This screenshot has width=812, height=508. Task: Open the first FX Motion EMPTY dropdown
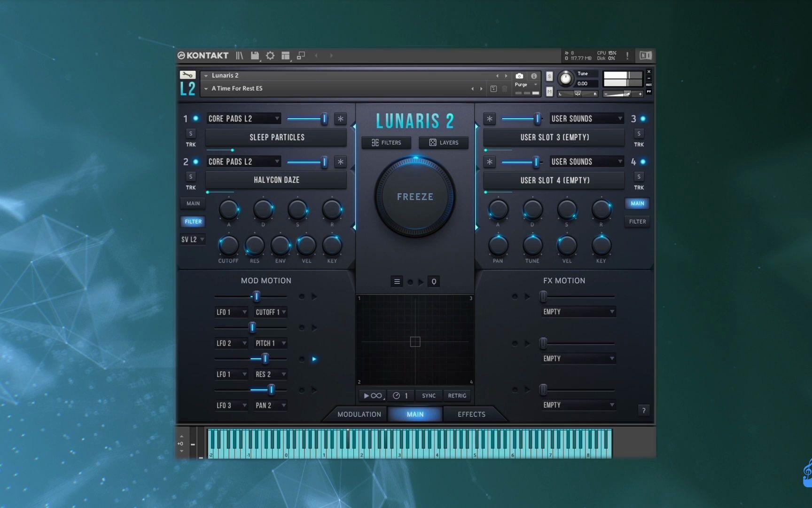(x=578, y=312)
